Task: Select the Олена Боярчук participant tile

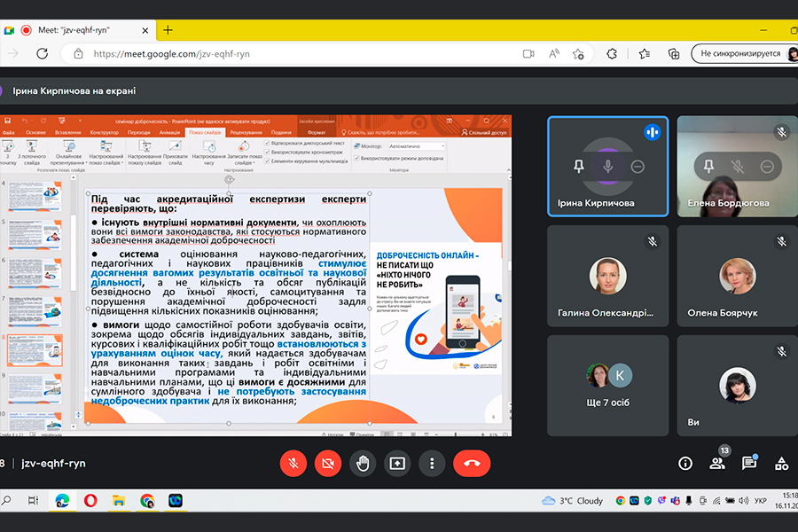Action: 738,276
